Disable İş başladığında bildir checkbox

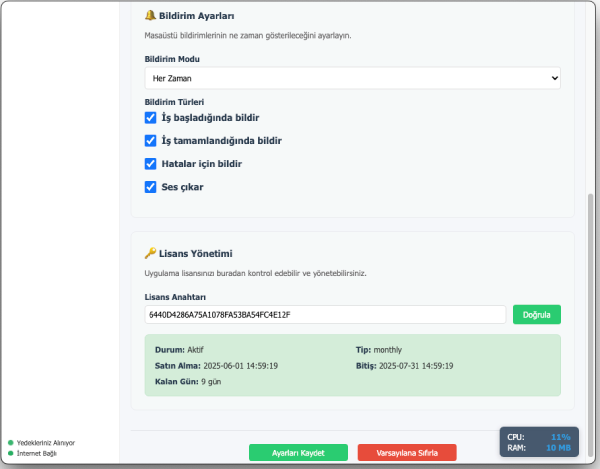pyautogui.click(x=151, y=118)
